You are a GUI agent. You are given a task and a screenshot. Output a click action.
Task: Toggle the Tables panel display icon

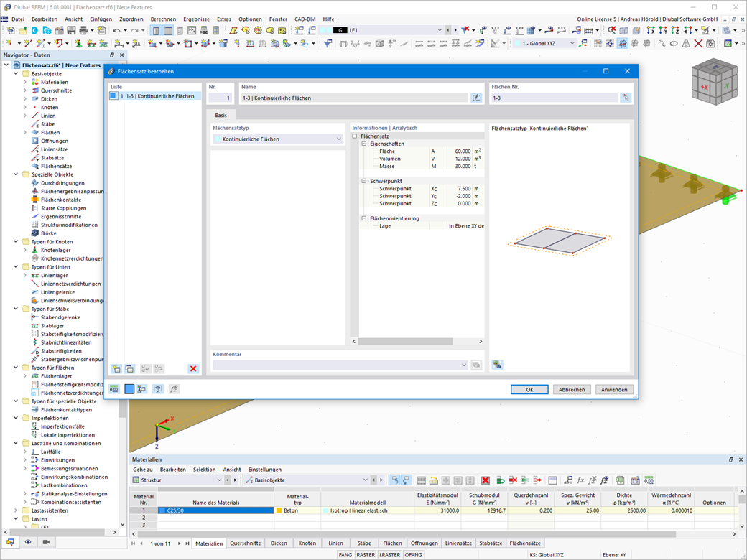[168, 30]
